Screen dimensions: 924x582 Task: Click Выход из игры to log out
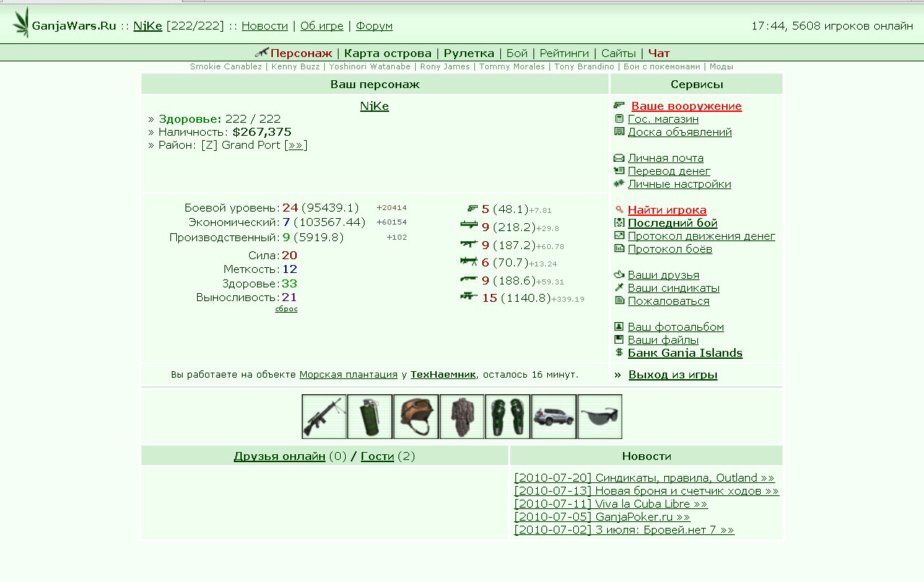pos(673,375)
